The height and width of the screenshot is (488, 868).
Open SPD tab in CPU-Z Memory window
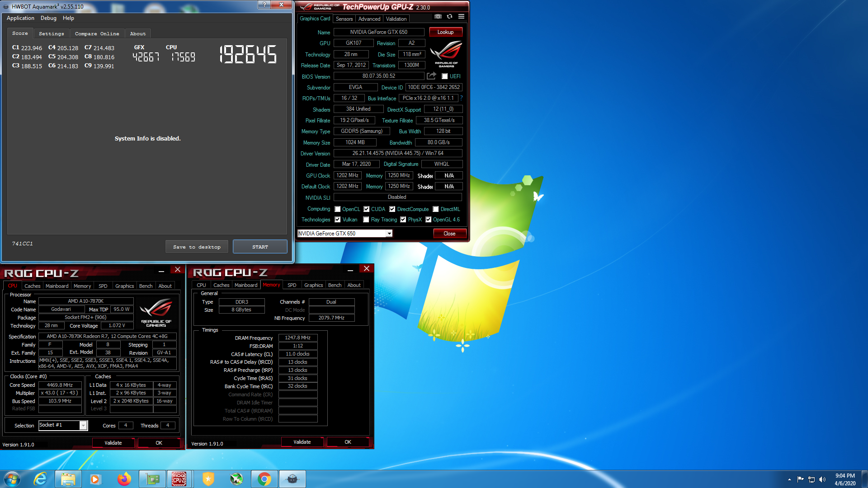pos(292,285)
